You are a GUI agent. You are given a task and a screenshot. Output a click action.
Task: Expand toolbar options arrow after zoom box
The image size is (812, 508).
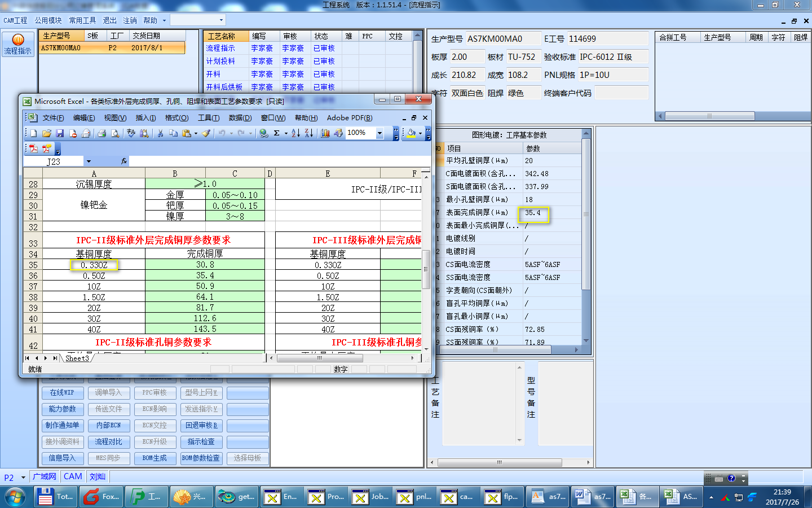pos(396,133)
